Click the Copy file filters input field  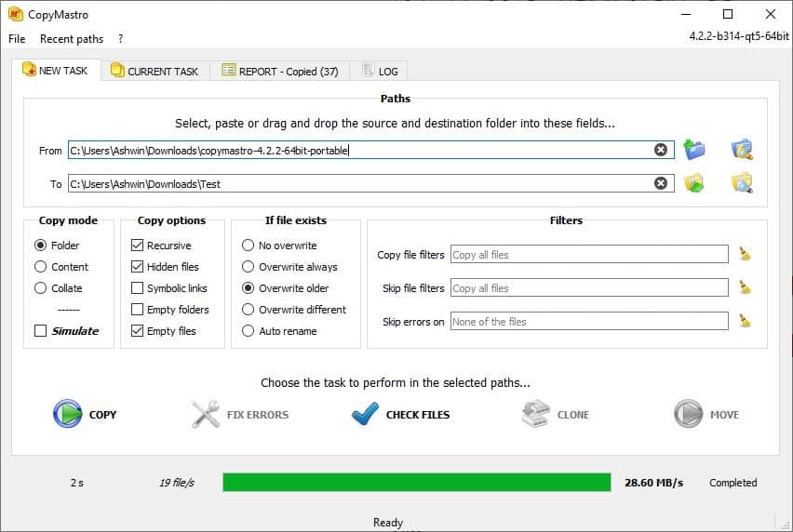589,254
